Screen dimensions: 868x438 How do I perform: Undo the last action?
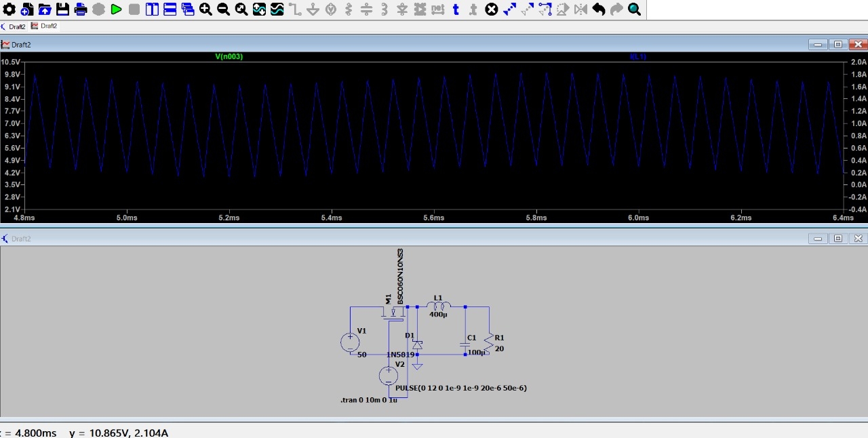tap(599, 9)
